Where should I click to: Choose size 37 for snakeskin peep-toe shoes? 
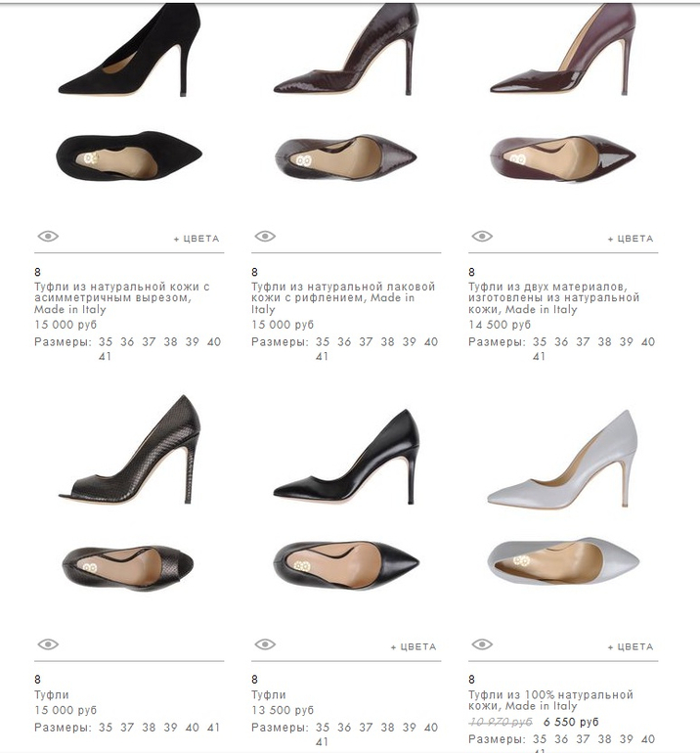tap(127, 728)
